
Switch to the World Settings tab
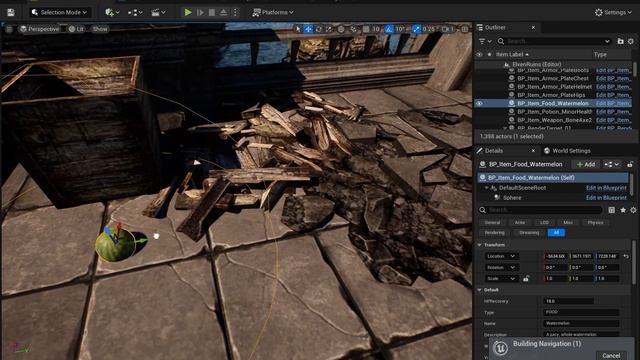click(x=567, y=151)
